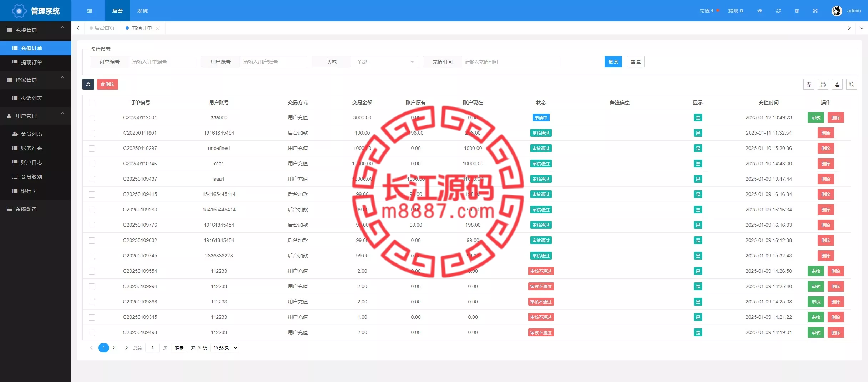Toggle the select-all checkbox in header
The height and width of the screenshot is (382, 868).
click(x=92, y=103)
